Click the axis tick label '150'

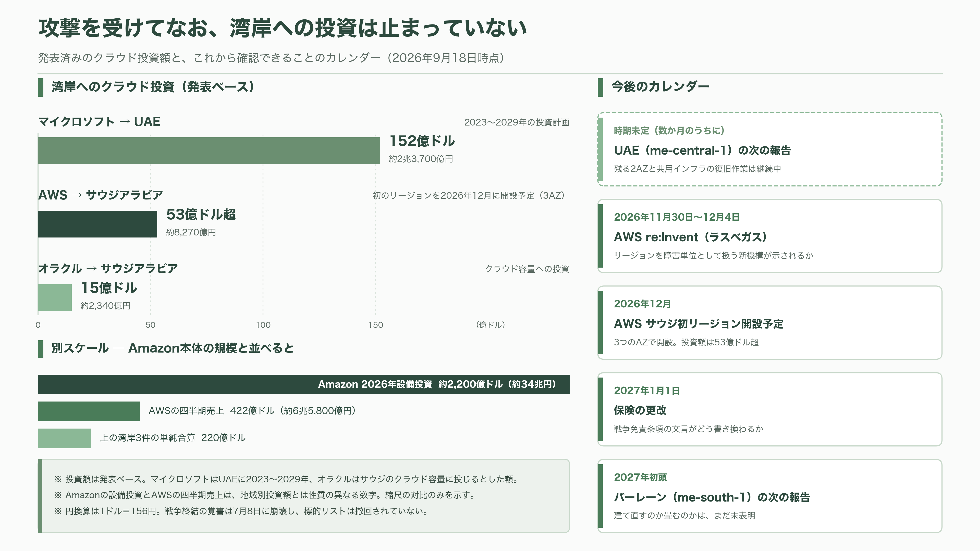(376, 325)
